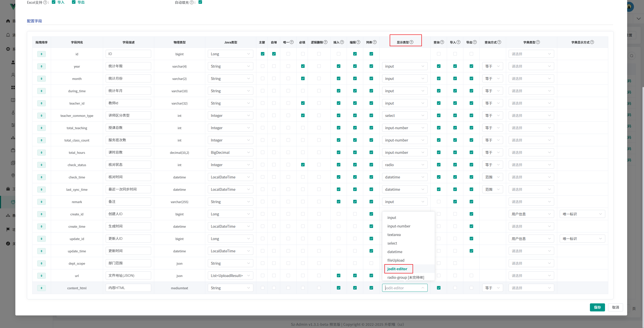This screenshot has height=328, width=644.
Task: Open 字典类型 dropdown for create_id row
Action: click(531, 214)
